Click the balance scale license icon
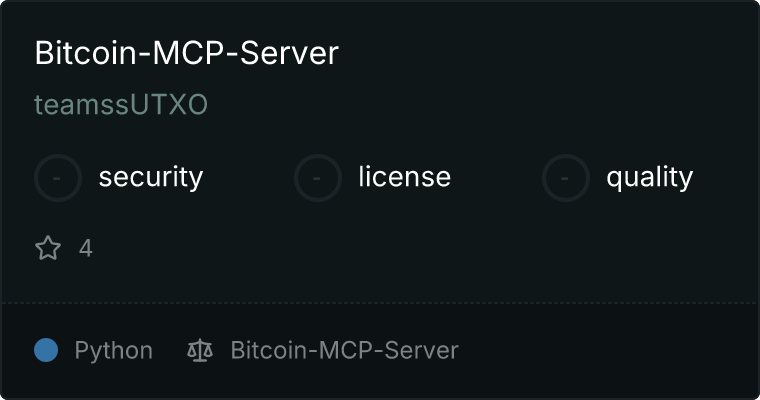 (200, 351)
